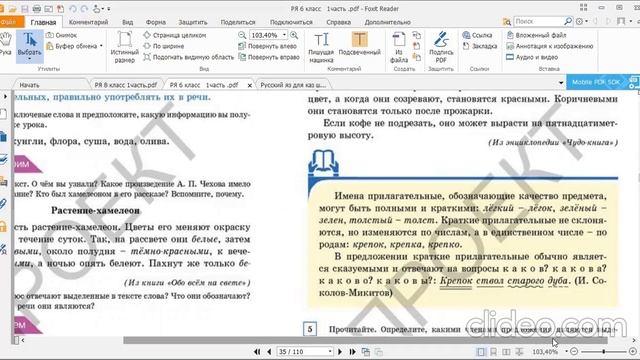640x360 pixels.
Task: Zoom out with ribbon minus magnifier
Action: pos(242,35)
